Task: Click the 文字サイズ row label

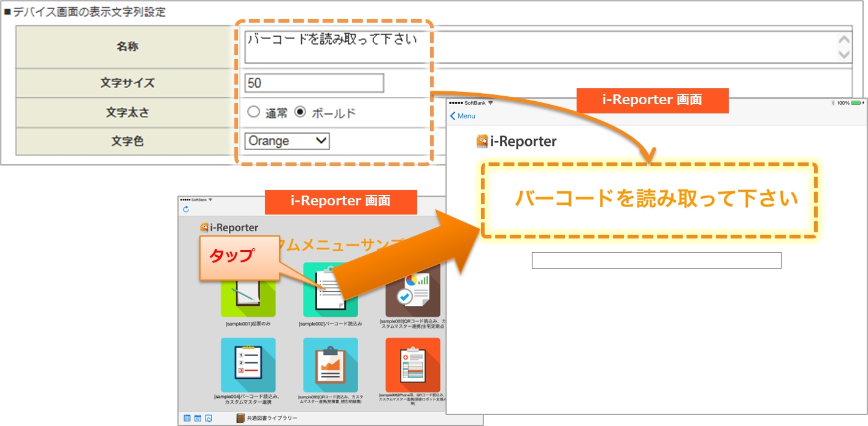Action: [127, 83]
